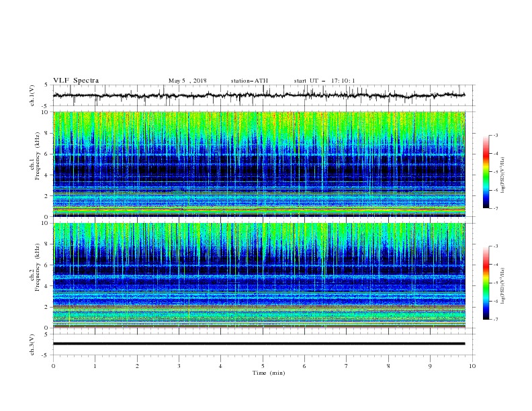The width and height of the screenshot is (532, 411).
Task: Click the "-5" label on ch.1 color bar
Action: coord(496,172)
